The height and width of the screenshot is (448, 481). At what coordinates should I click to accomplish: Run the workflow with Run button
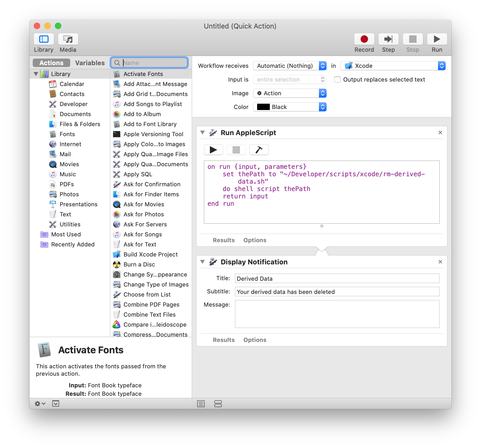point(437,39)
